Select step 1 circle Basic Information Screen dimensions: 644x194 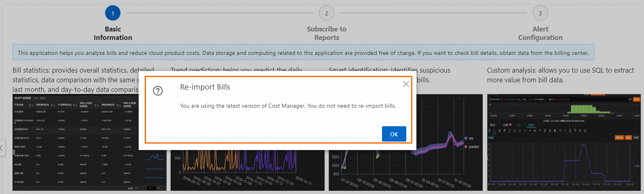[113, 13]
